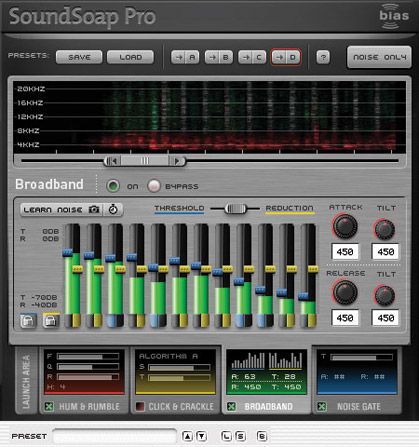Click the 20KHZ spectrogram label

31,89
